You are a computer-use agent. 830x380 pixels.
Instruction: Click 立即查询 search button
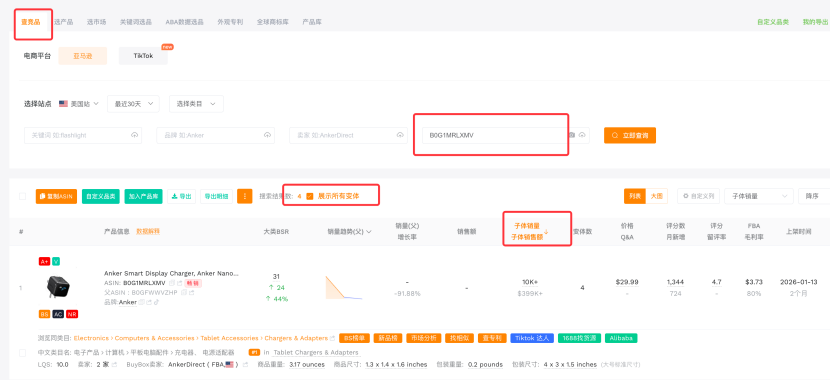pos(630,135)
